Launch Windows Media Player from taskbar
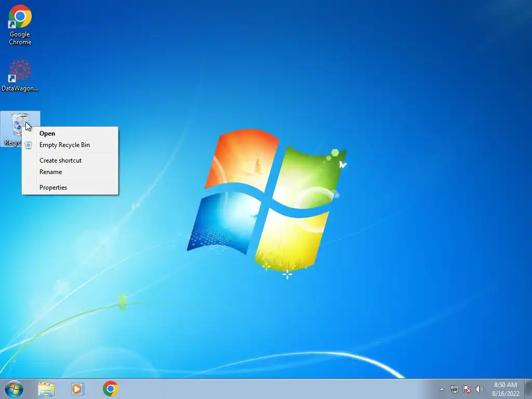This screenshot has height=399, width=532. (x=77, y=389)
